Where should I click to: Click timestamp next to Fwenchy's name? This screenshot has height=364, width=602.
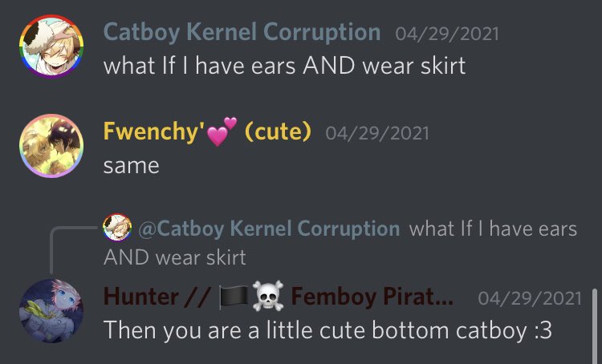377,133
